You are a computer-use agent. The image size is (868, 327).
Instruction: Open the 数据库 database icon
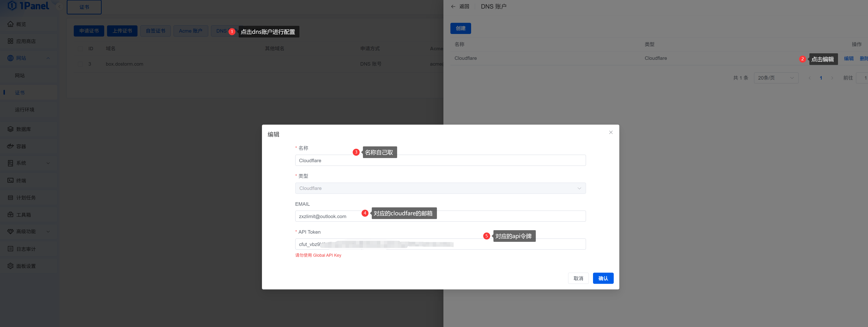point(10,129)
